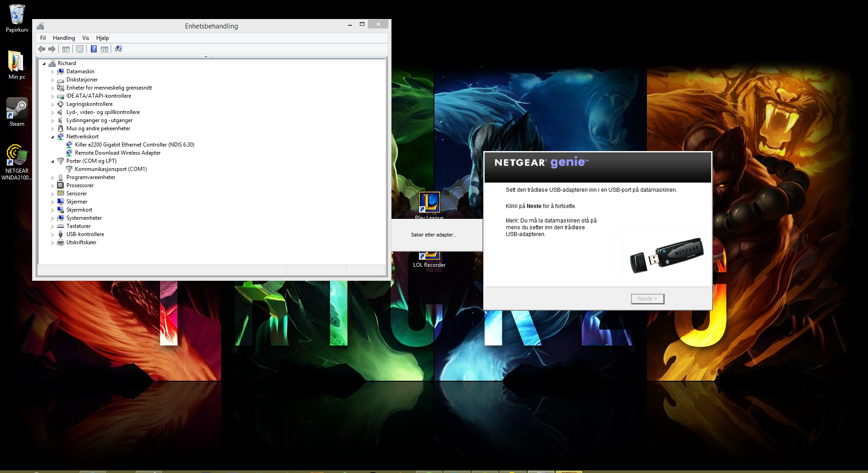This screenshot has height=473, width=868.
Task: Click the scan for hardware changes icon
Action: [x=118, y=49]
